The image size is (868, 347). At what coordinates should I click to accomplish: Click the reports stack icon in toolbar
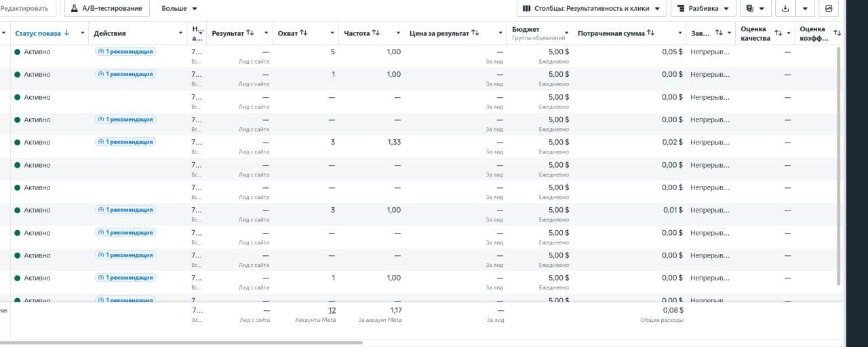pyautogui.click(x=749, y=8)
